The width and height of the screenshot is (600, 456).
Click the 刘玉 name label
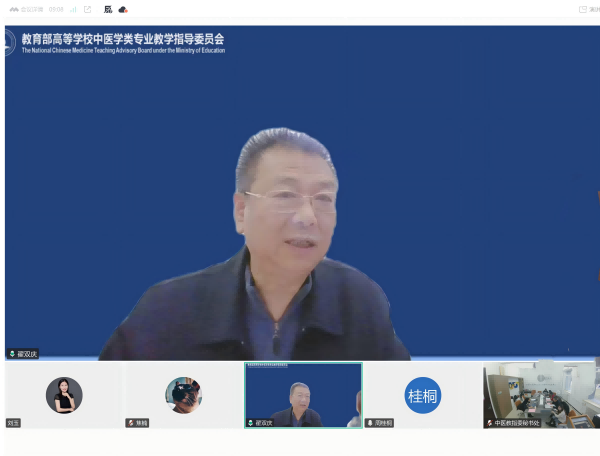[x=13, y=423]
